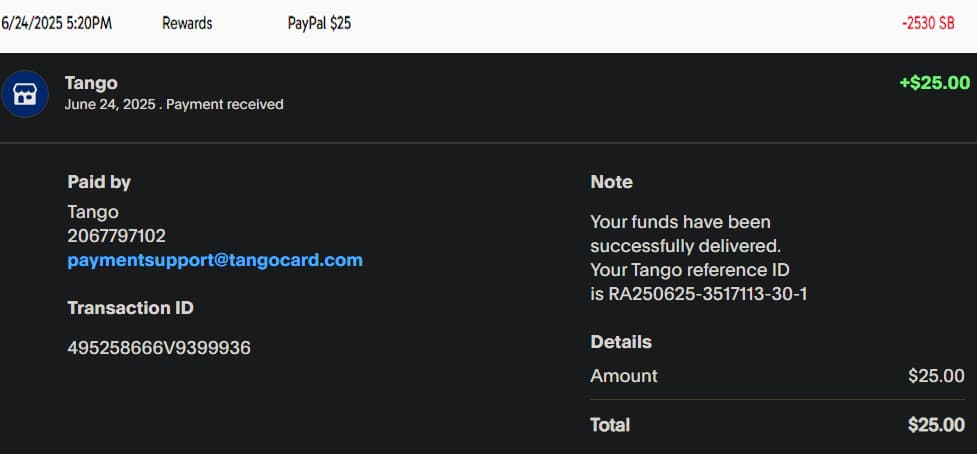This screenshot has width=977, height=454.
Task: Open the paymentsupport@tangocard.com email link
Action: click(x=215, y=260)
